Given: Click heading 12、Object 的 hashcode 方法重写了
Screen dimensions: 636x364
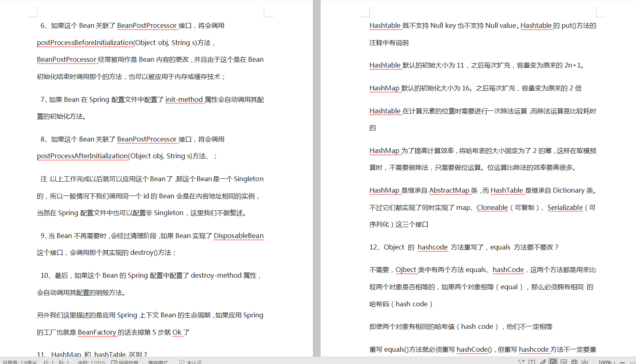Looking at the screenshot, I should 428,247.
